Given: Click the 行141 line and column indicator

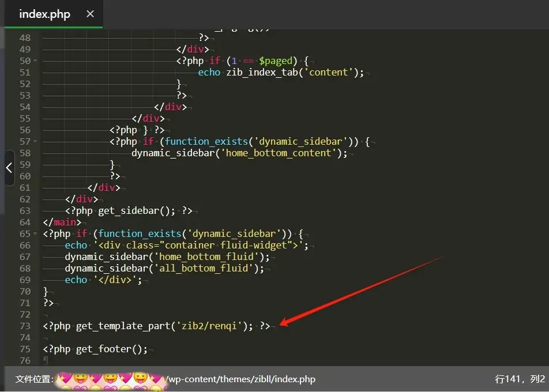Looking at the screenshot, I should [x=520, y=379].
